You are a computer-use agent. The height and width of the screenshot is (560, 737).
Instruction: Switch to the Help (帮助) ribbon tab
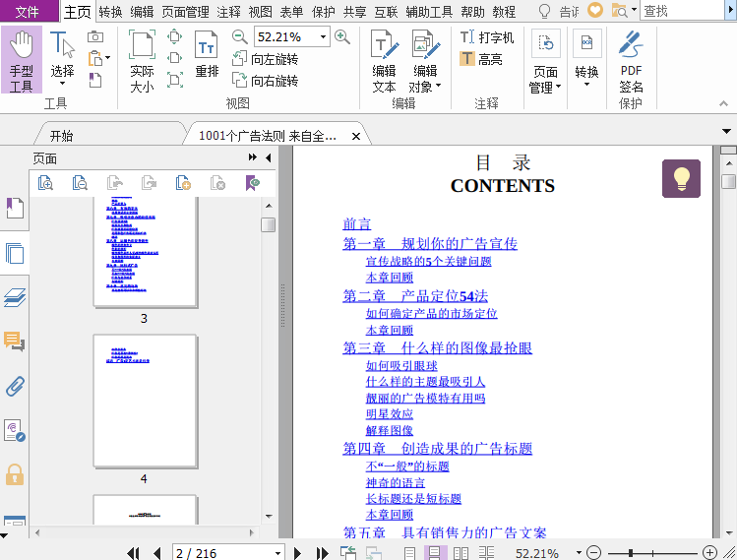tap(472, 12)
